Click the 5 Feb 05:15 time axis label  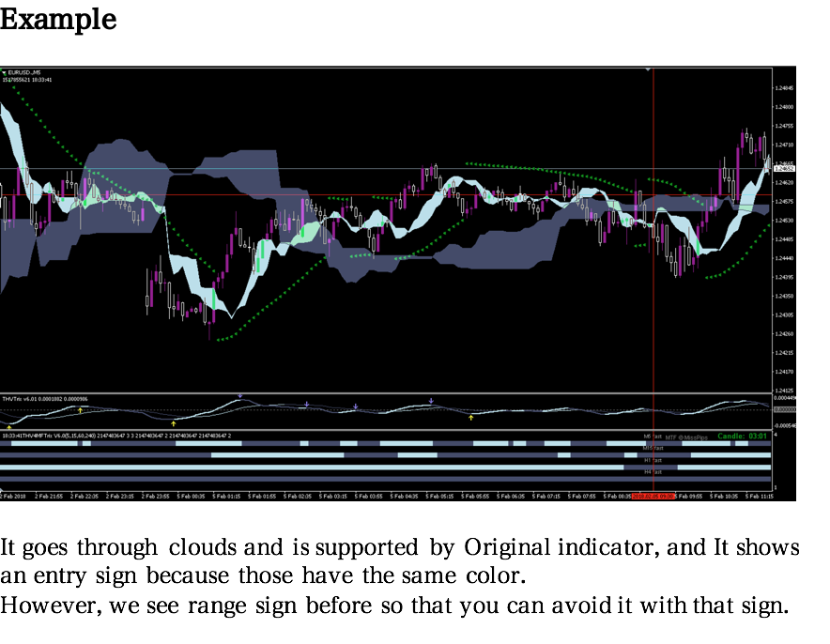click(439, 497)
